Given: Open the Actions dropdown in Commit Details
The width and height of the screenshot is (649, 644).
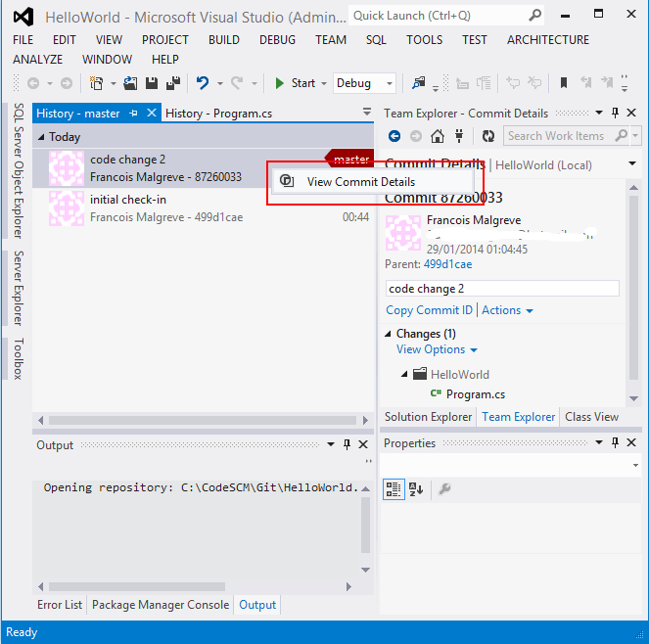Looking at the screenshot, I should [507, 310].
